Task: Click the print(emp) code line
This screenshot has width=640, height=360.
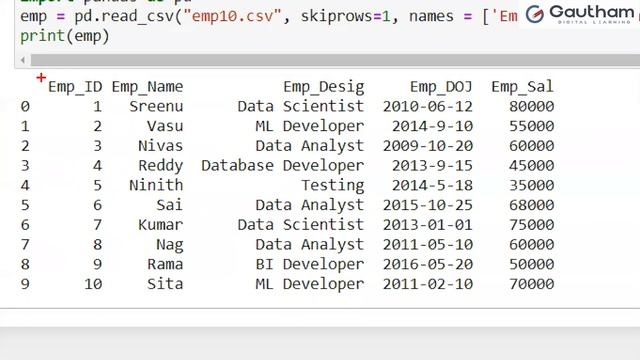Action: click(x=65, y=37)
